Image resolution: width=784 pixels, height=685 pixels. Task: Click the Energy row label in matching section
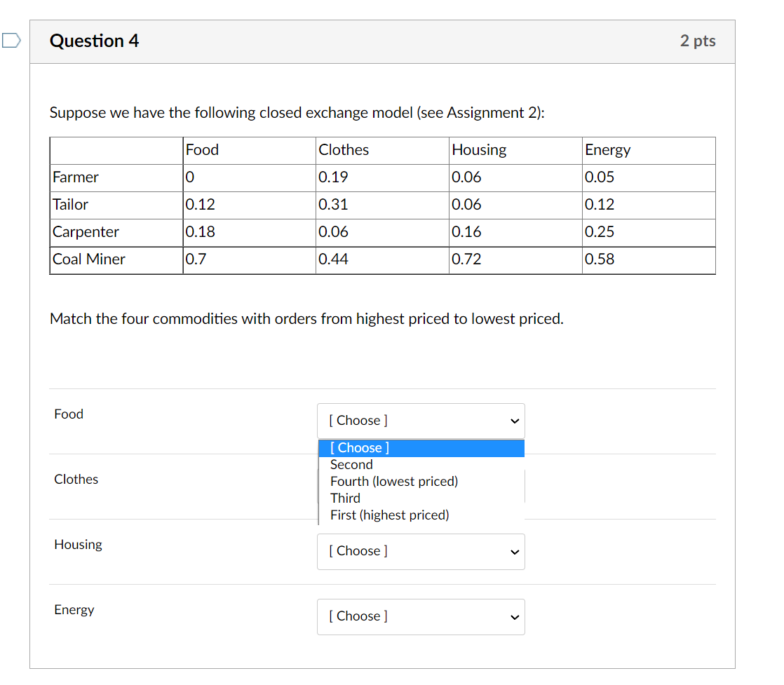pyautogui.click(x=74, y=610)
